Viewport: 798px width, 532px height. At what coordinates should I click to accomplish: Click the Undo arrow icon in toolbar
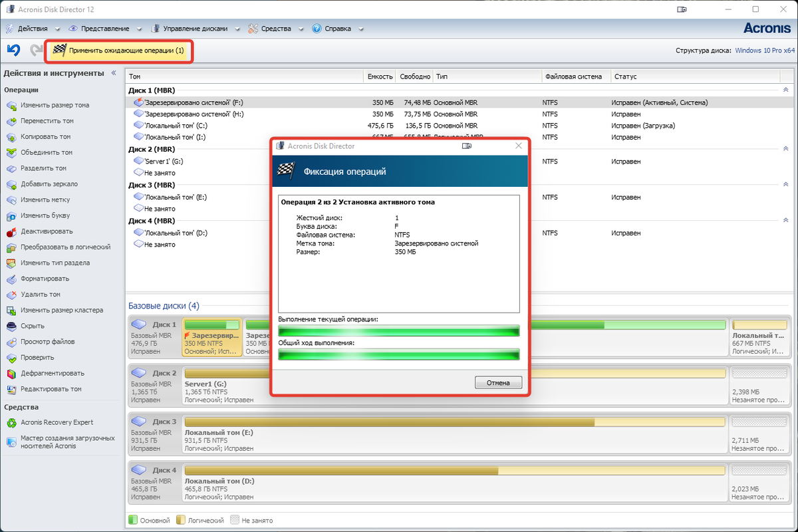(x=13, y=51)
